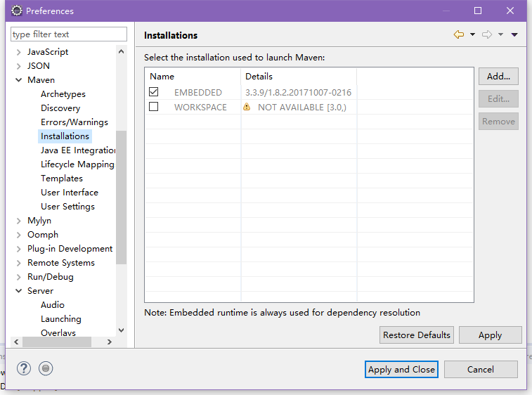Click the tree scroll up arrow
532x395 pixels.
tap(121, 51)
